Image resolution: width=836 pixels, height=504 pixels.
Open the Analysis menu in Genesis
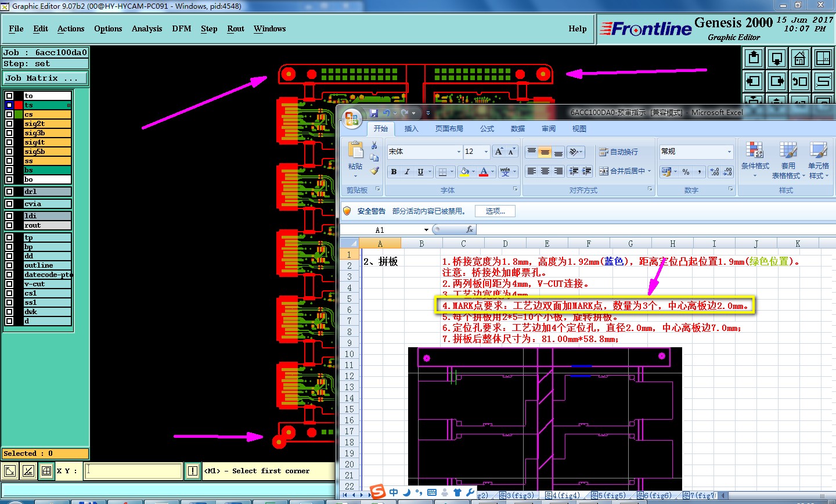(x=147, y=28)
